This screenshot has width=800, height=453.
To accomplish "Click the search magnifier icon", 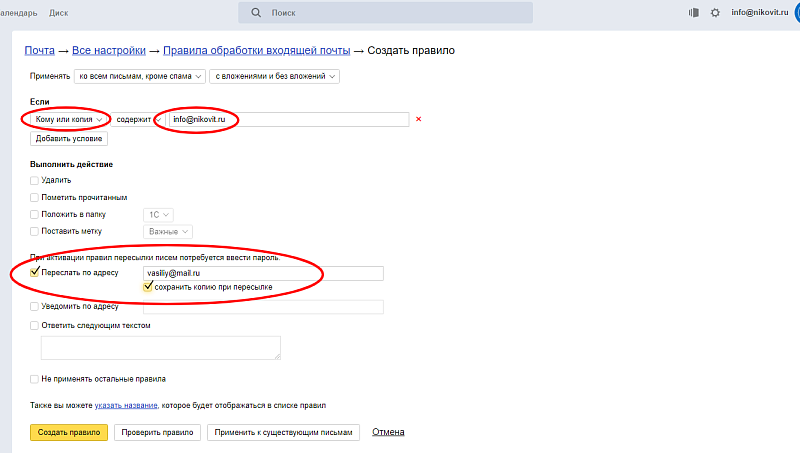I will click(256, 13).
